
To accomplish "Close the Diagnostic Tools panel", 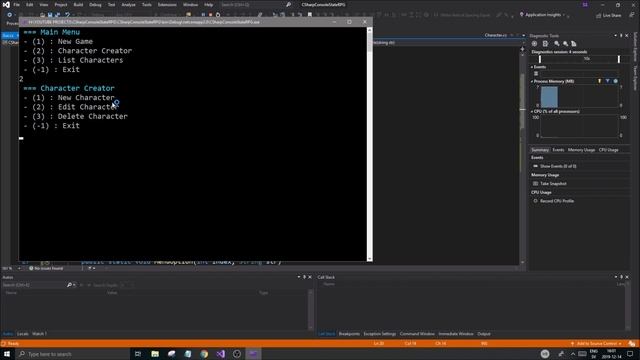I will pyautogui.click(x=627, y=36).
